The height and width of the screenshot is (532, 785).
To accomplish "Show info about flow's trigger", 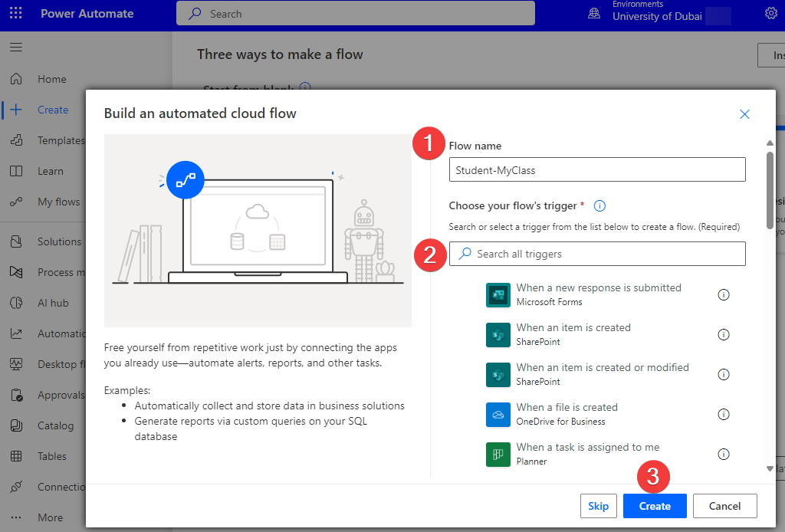I will pyautogui.click(x=599, y=205).
